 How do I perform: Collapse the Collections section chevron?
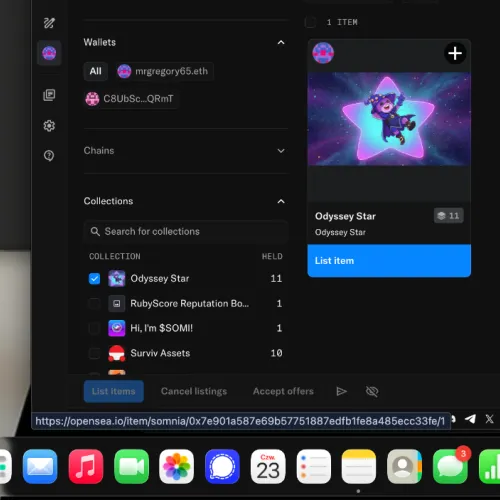[281, 201]
